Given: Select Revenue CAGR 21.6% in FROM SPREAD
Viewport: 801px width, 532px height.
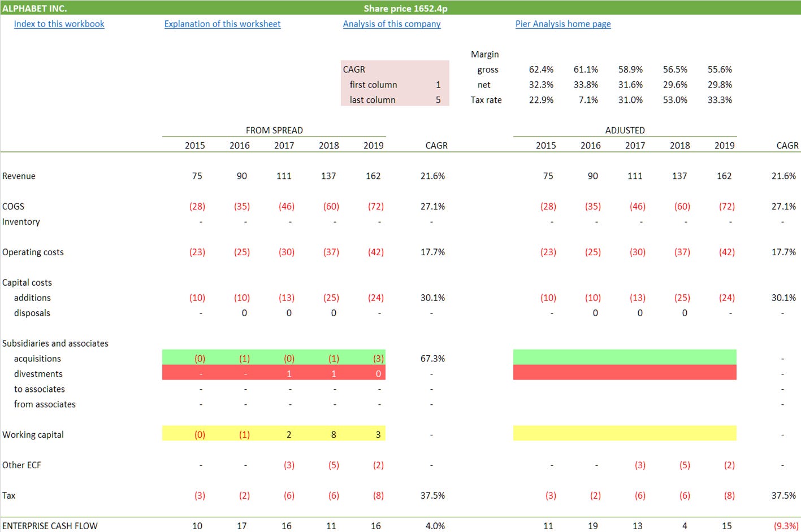Looking at the screenshot, I should tap(432, 176).
